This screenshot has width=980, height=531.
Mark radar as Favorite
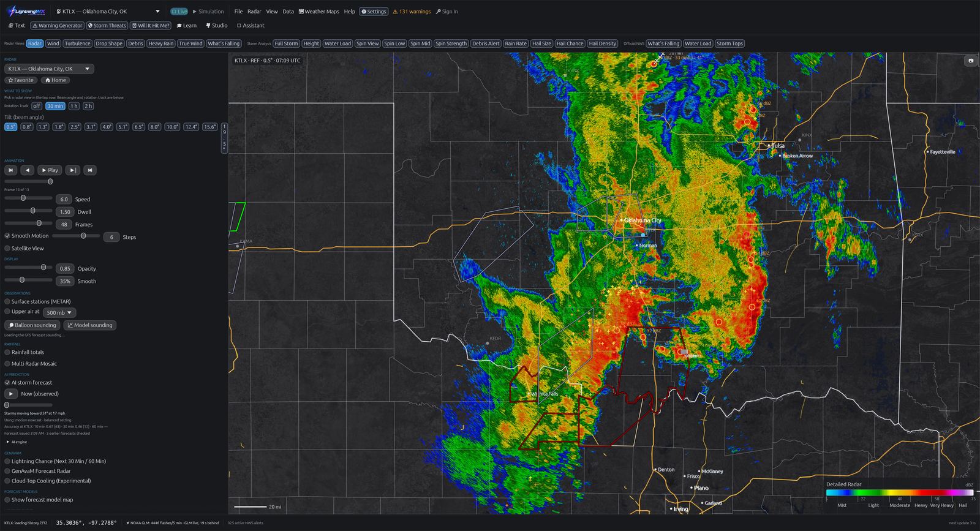pos(21,80)
